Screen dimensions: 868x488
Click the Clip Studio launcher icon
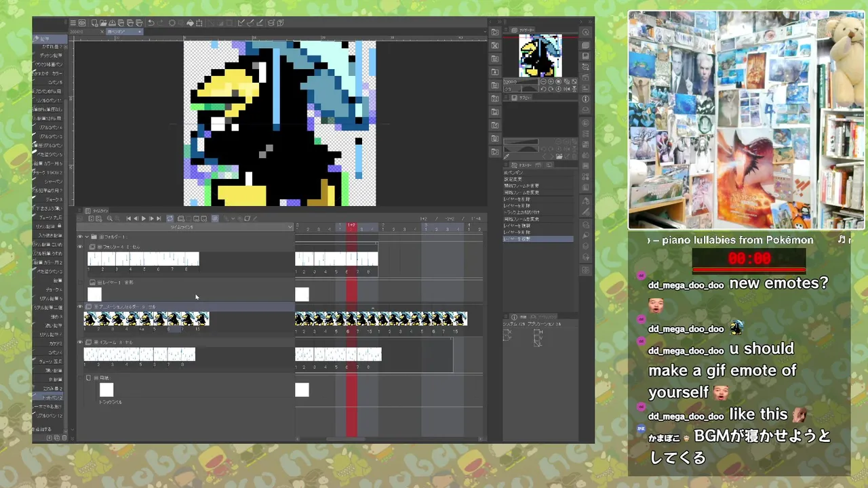click(82, 22)
